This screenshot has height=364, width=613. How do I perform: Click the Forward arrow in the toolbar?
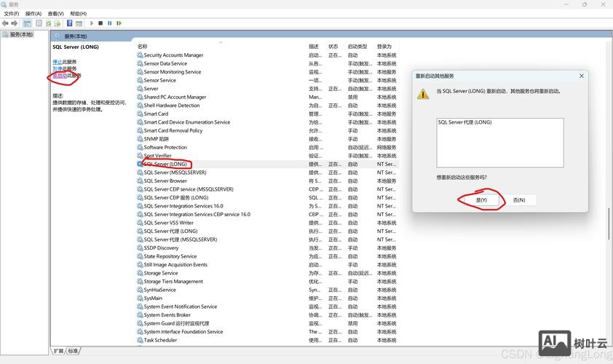(15, 23)
